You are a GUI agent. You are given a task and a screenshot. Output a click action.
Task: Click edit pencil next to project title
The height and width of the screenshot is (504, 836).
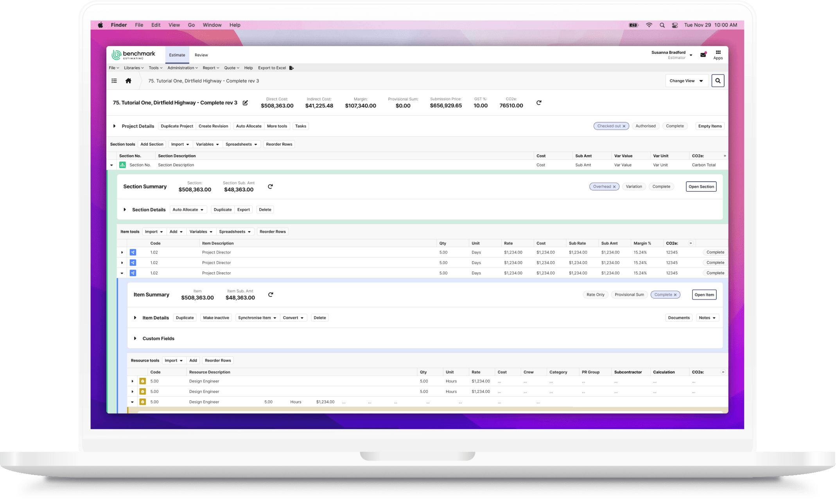pos(245,103)
